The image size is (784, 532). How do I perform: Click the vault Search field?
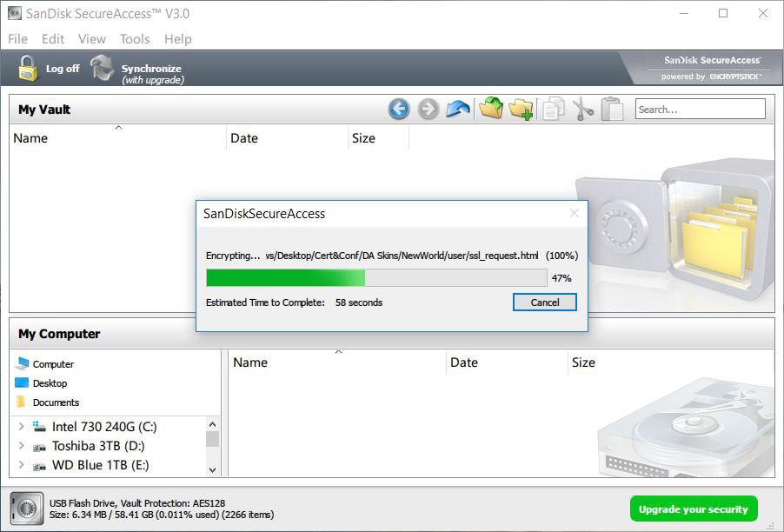700,109
